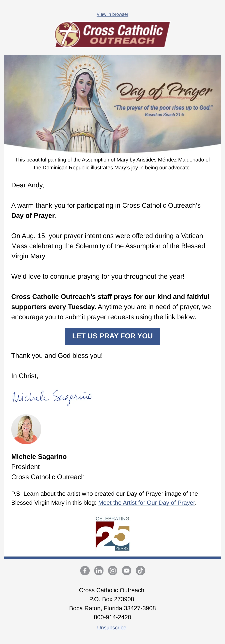The image size is (225, 644).
Task: Click the Michele Sagarino portrait photo
Action: 26,429
